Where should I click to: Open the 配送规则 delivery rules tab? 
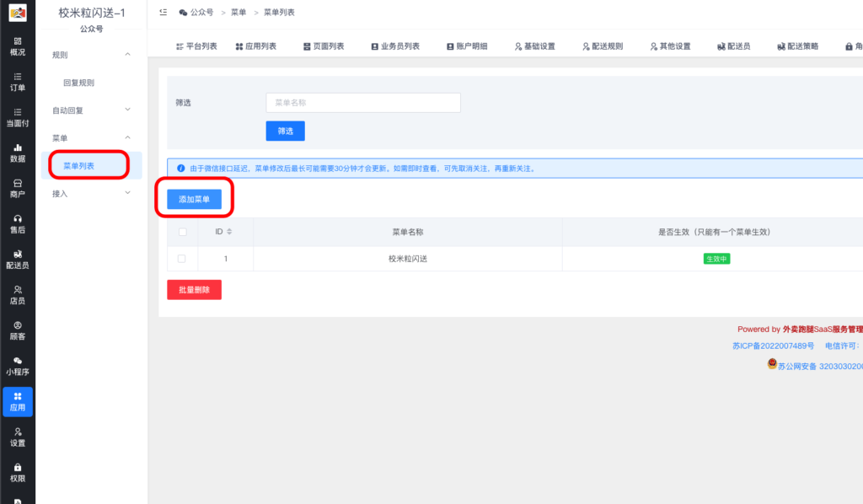[x=607, y=46]
